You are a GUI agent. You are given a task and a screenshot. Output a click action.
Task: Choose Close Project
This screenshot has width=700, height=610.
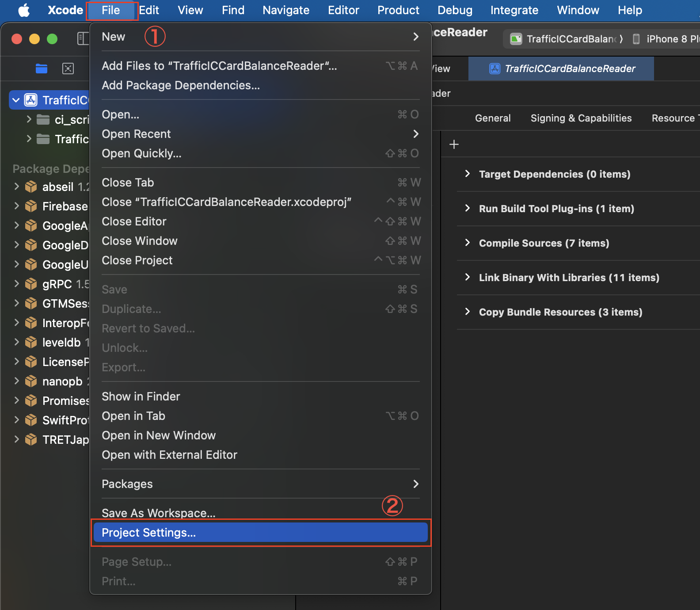tap(261, 260)
